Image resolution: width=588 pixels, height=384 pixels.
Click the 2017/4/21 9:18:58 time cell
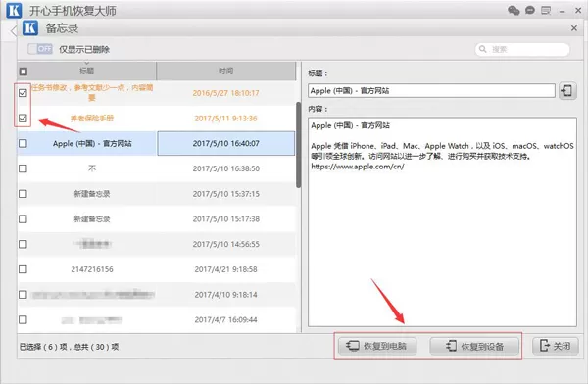(225, 269)
